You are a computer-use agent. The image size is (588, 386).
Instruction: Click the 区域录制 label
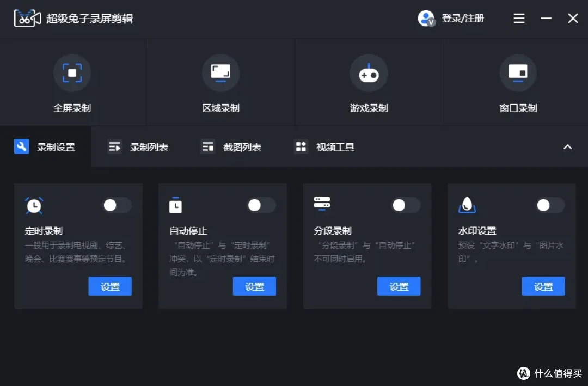pos(220,108)
